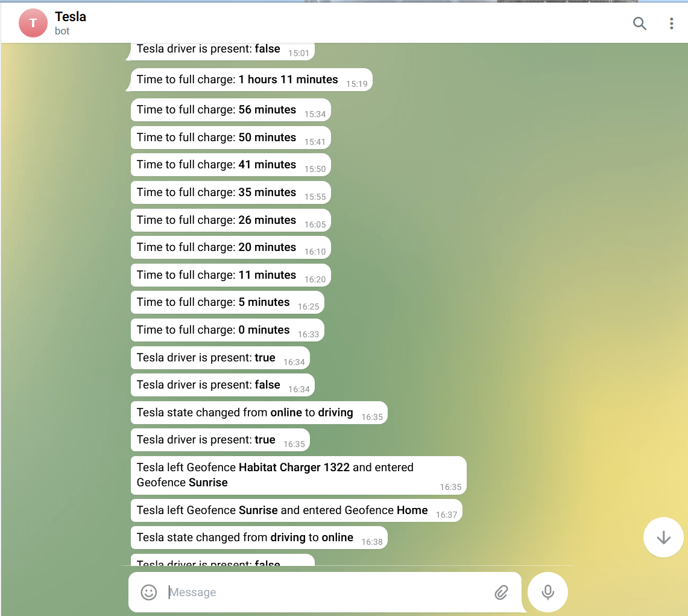The image size is (688, 616).
Task: Attach a file with the paperclip
Action: [x=501, y=592]
